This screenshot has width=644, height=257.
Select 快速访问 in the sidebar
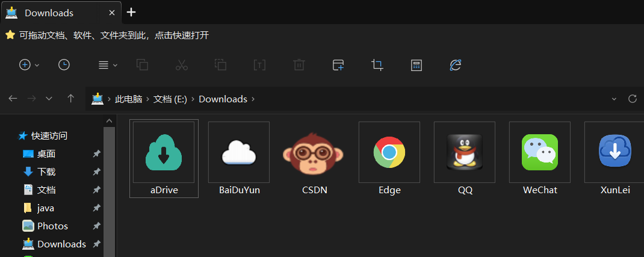tap(49, 135)
